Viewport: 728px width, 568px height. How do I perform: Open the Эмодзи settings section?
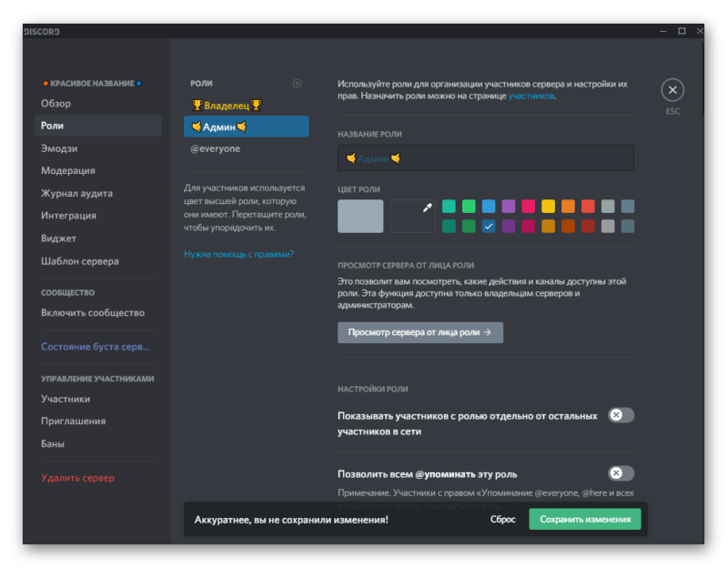coord(98,148)
